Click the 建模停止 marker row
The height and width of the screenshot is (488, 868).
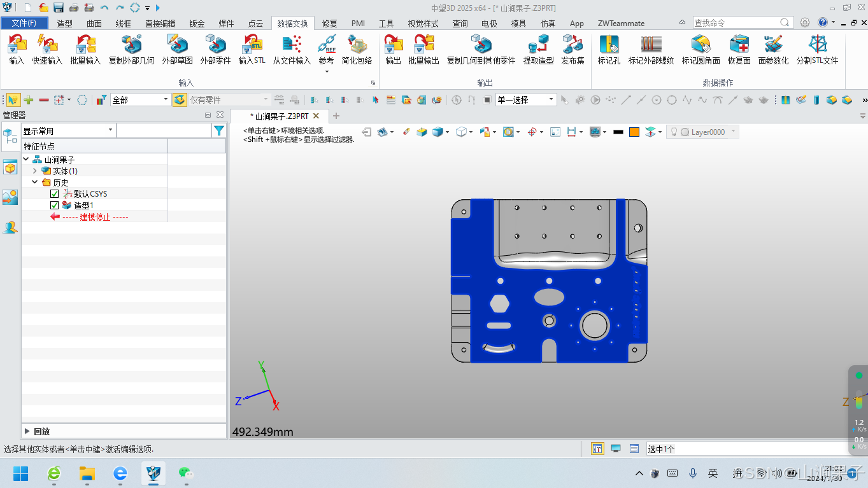click(94, 217)
